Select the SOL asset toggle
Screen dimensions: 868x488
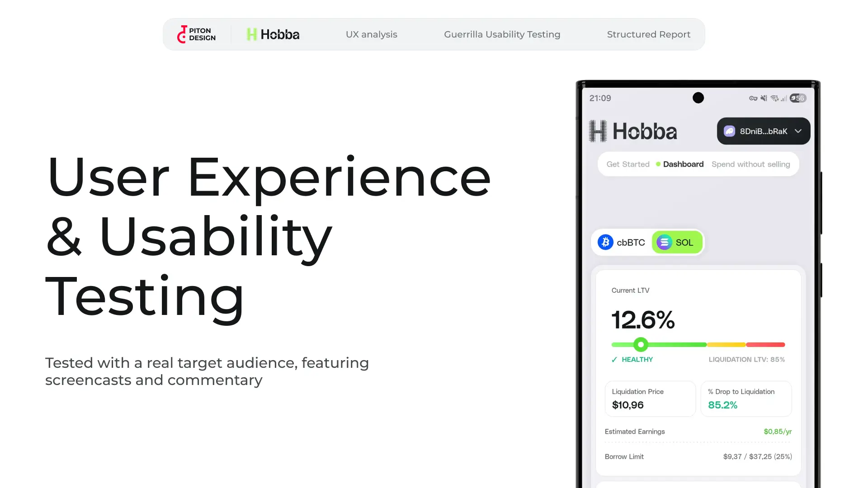[677, 242]
